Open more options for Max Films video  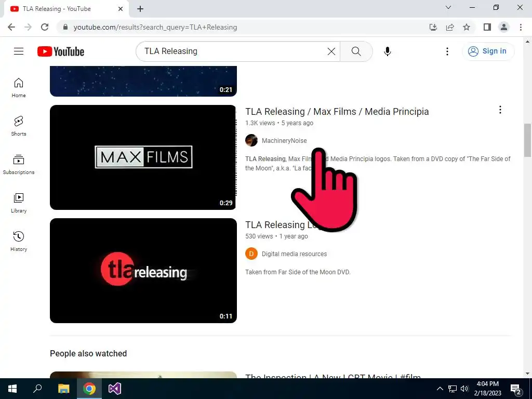coord(500,110)
